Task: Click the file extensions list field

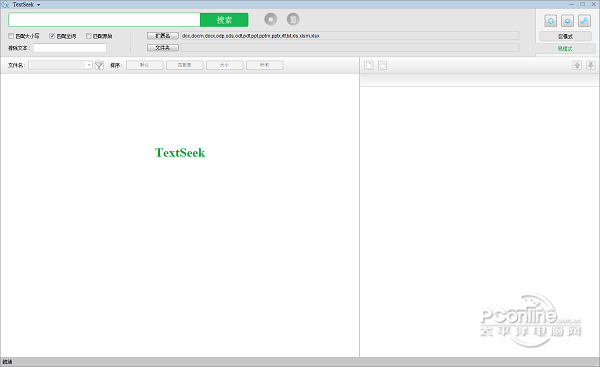Action: [350, 36]
